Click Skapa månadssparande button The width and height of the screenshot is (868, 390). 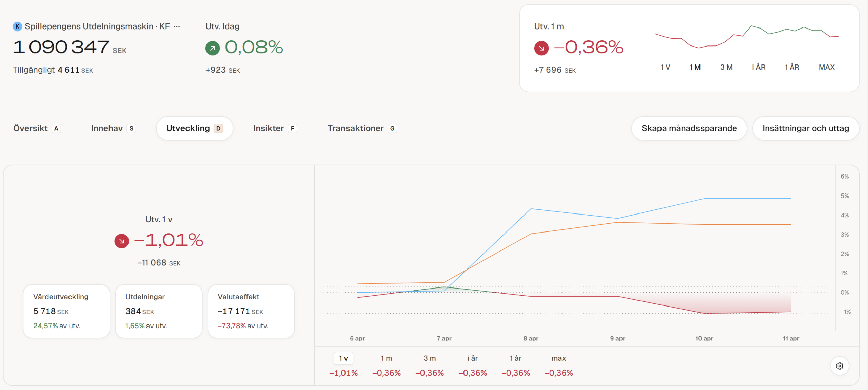tap(689, 128)
